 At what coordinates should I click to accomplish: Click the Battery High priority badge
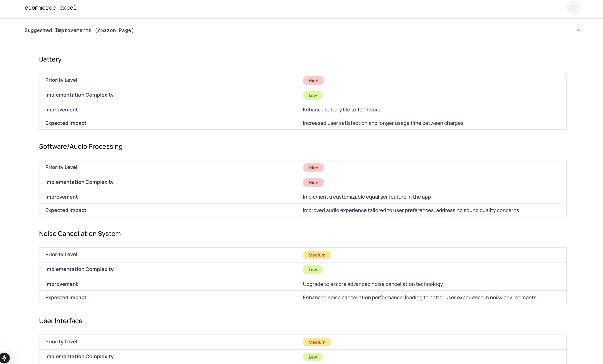[313, 81]
